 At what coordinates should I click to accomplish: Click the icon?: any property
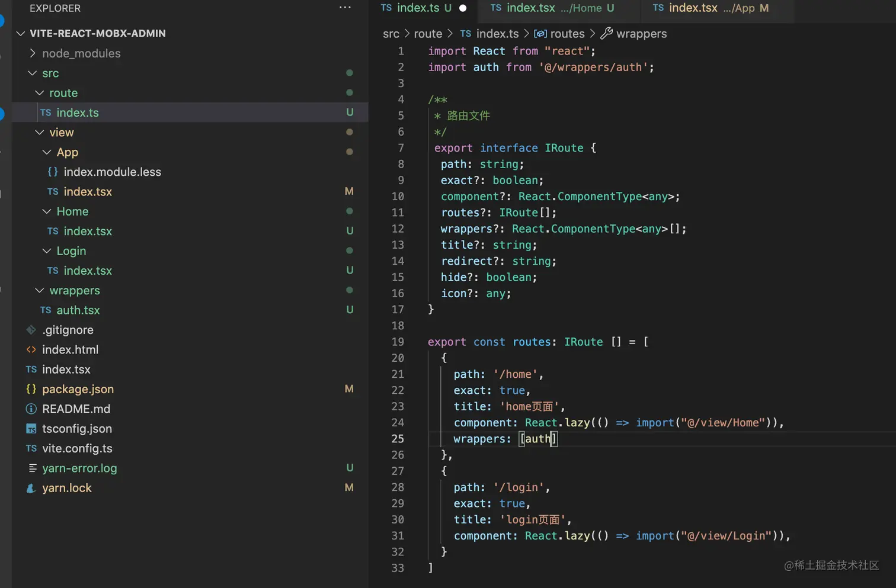[476, 294]
